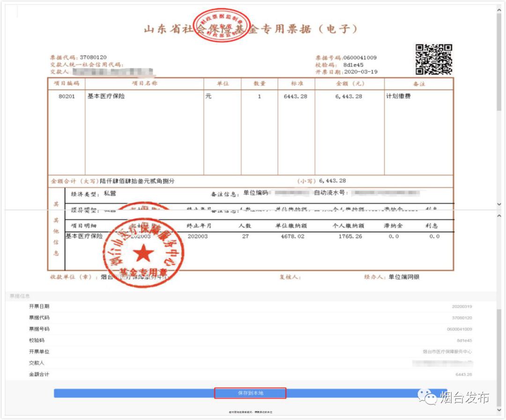The image size is (506, 420).
Task: Click up arrow of lower pane scrollbar
Action: 499,216
